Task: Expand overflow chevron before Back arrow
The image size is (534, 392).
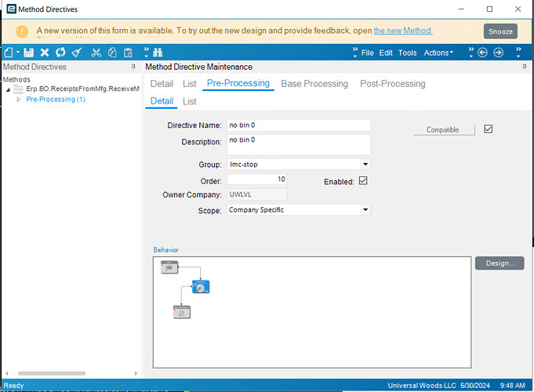Action: pos(471,53)
